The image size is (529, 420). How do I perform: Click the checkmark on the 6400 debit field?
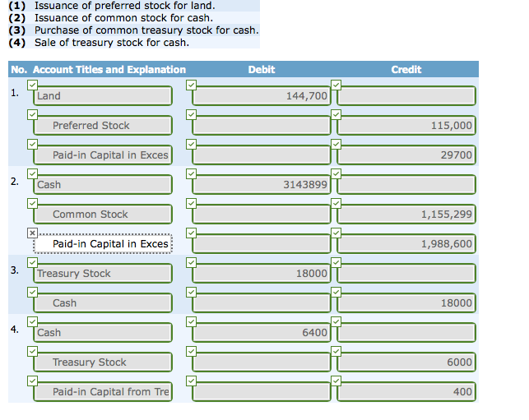pyautogui.click(x=191, y=321)
